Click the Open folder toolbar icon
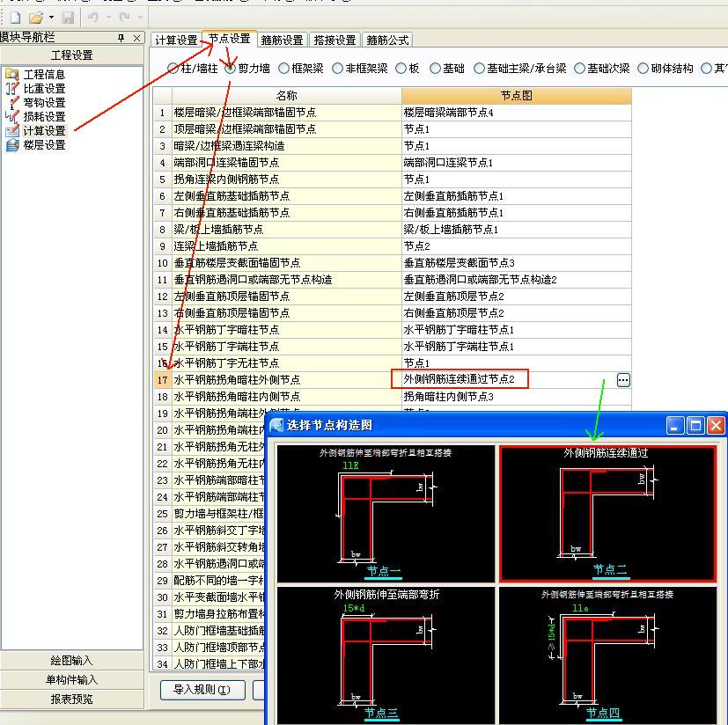This screenshot has height=725, width=728. point(35,18)
